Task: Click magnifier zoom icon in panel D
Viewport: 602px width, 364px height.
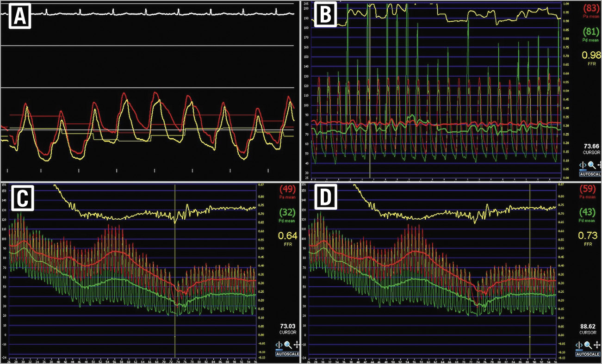Action: coord(588,345)
